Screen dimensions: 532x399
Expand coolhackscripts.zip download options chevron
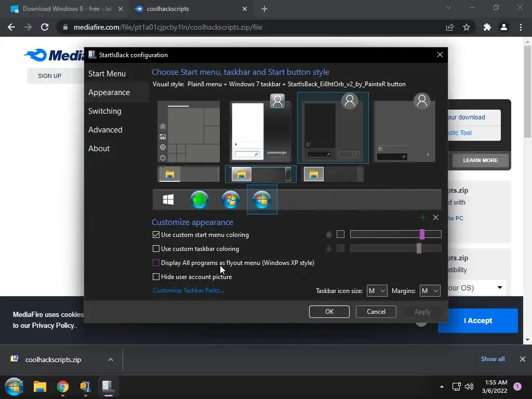[x=111, y=360]
